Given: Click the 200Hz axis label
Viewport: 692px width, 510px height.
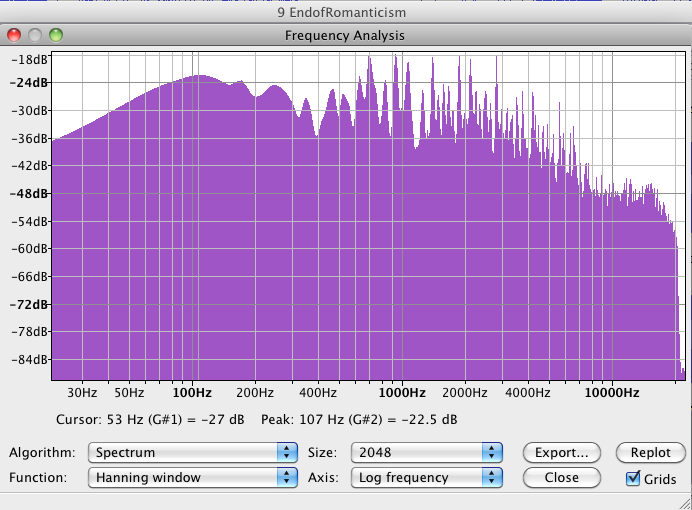Looking at the screenshot, I should tap(255, 393).
